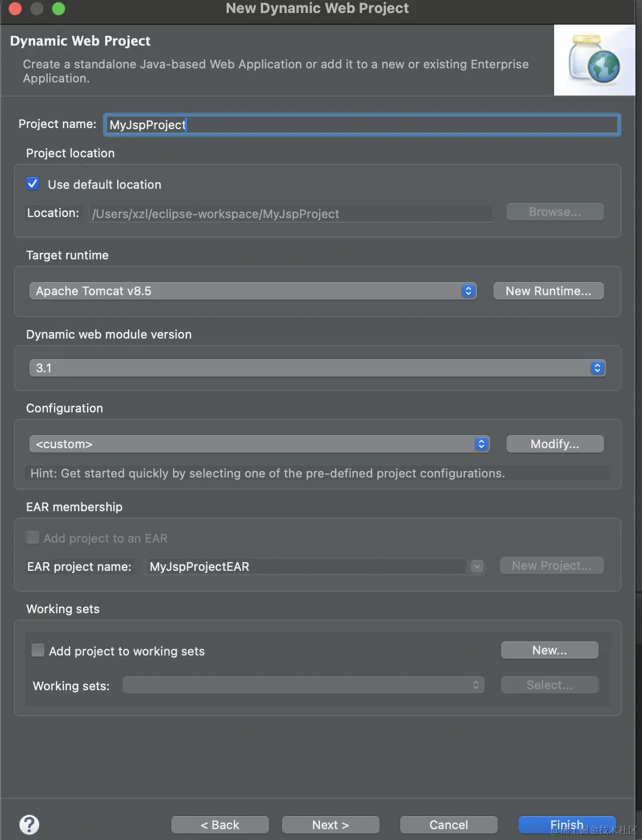Click the Dynamic Web Project globe jar icon

pos(594,60)
